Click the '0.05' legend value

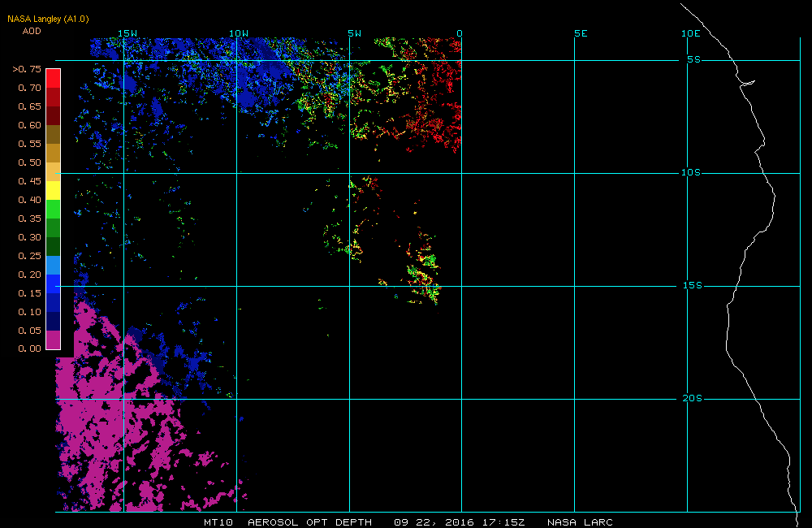coord(29,330)
